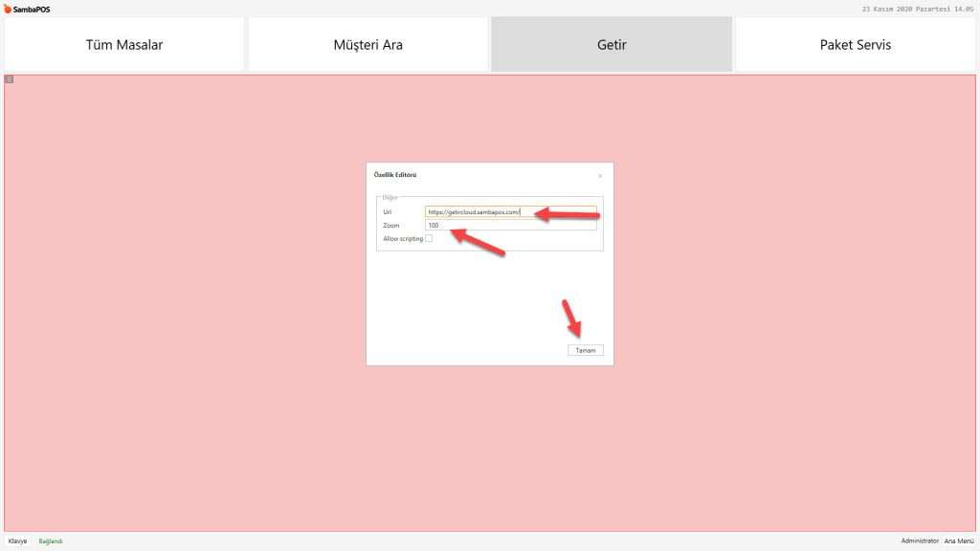Screen dimensions: 980x551
Task: Click the Diğer group header
Action: [x=390, y=198]
